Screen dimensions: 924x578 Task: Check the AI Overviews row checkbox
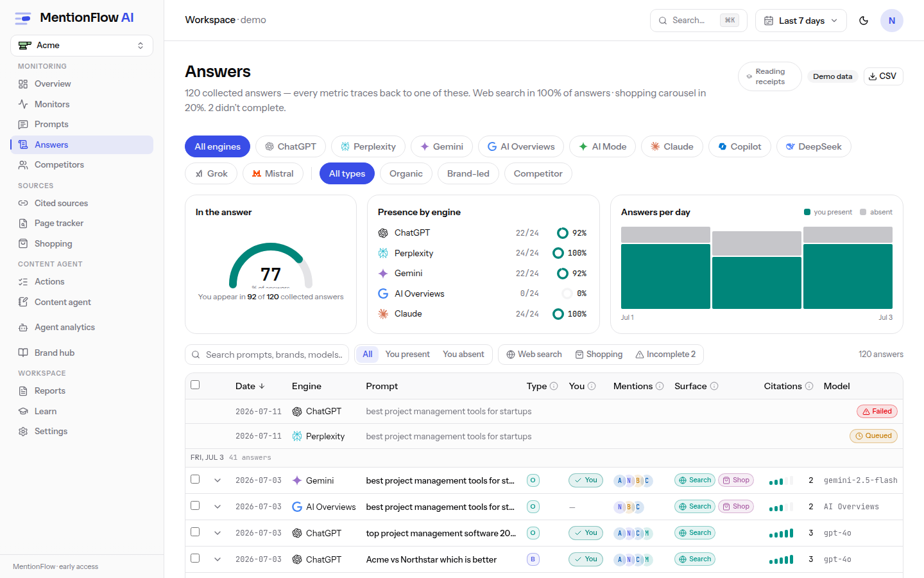point(195,505)
